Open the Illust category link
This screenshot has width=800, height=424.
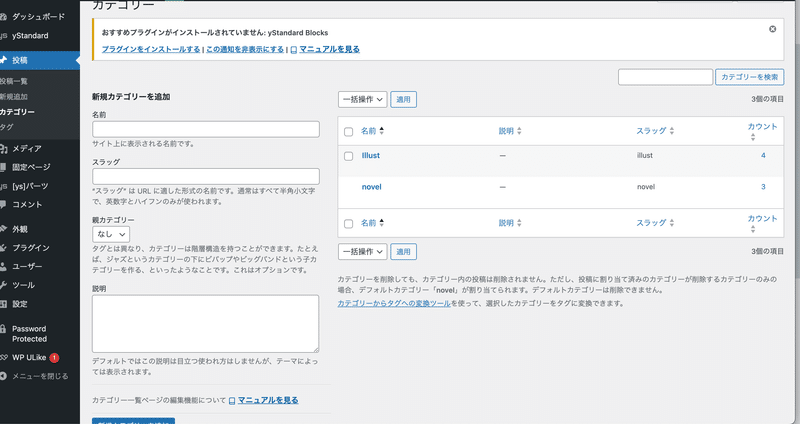[x=371, y=156]
